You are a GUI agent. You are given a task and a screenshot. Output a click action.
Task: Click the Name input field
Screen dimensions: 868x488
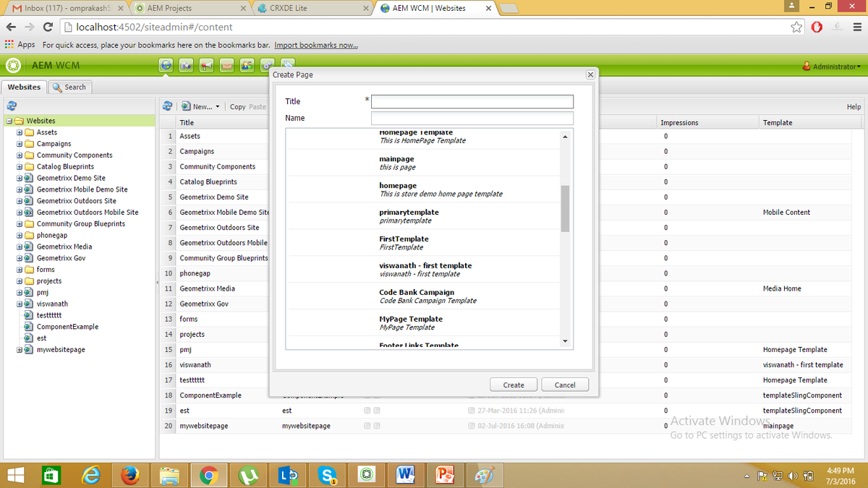point(472,118)
